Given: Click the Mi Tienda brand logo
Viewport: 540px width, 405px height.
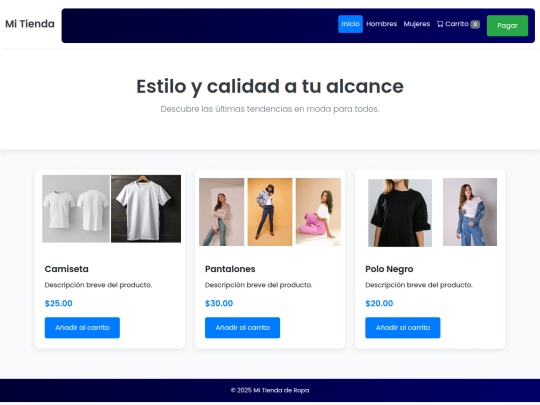Looking at the screenshot, I should pyautogui.click(x=30, y=24).
